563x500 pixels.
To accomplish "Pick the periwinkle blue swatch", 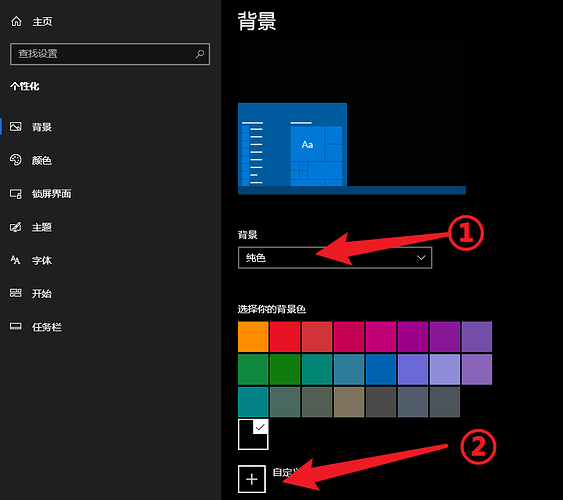I will (x=413, y=369).
